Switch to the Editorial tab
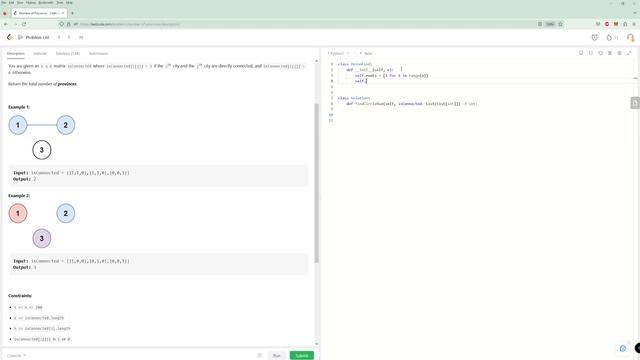Screen dimensions: 640x360 coord(40,53)
